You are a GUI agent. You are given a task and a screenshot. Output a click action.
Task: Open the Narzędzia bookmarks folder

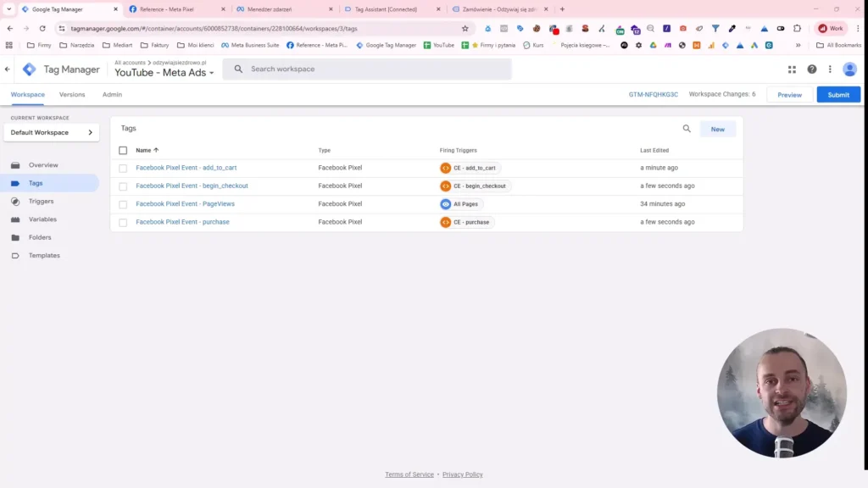point(77,46)
